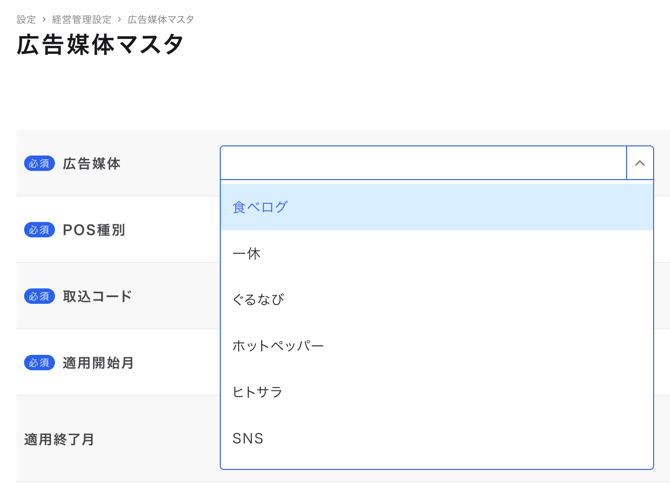Viewport: 670px width, 494px height.
Task: Choose SNS option in dropdown
Action: click(248, 438)
